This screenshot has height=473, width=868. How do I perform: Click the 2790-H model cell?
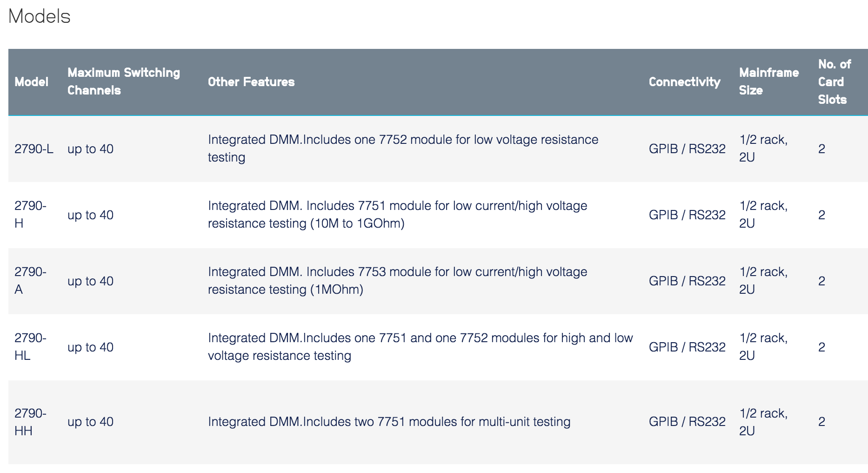(x=30, y=215)
